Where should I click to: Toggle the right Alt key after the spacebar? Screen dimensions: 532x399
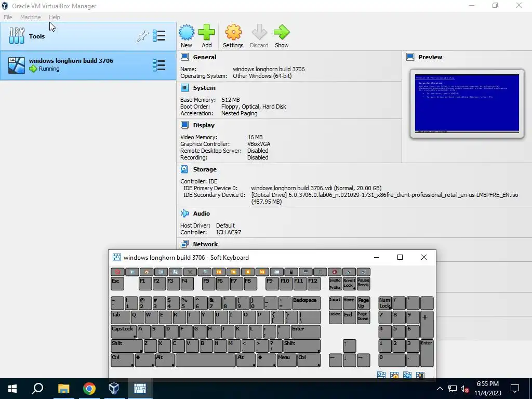click(x=246, y=360)
